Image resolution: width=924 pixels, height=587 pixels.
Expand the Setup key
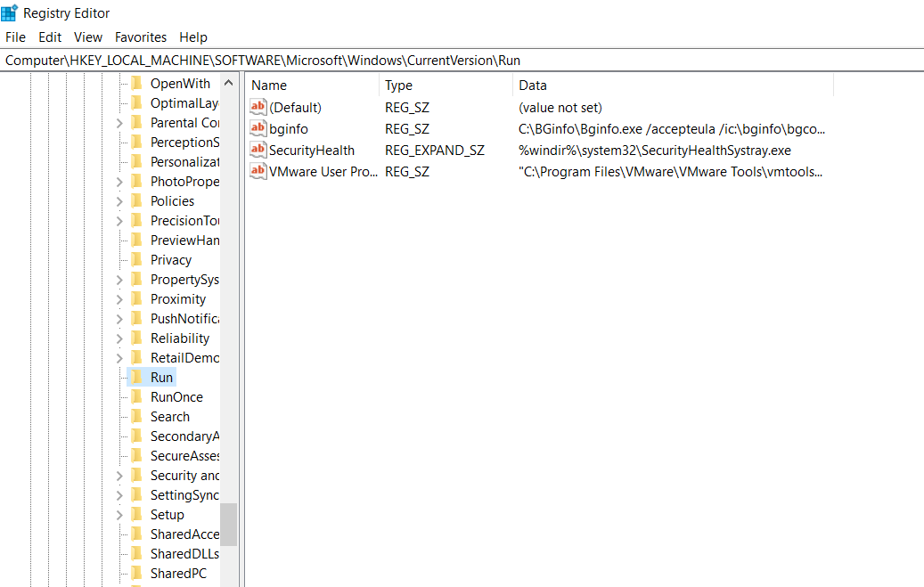119,515
